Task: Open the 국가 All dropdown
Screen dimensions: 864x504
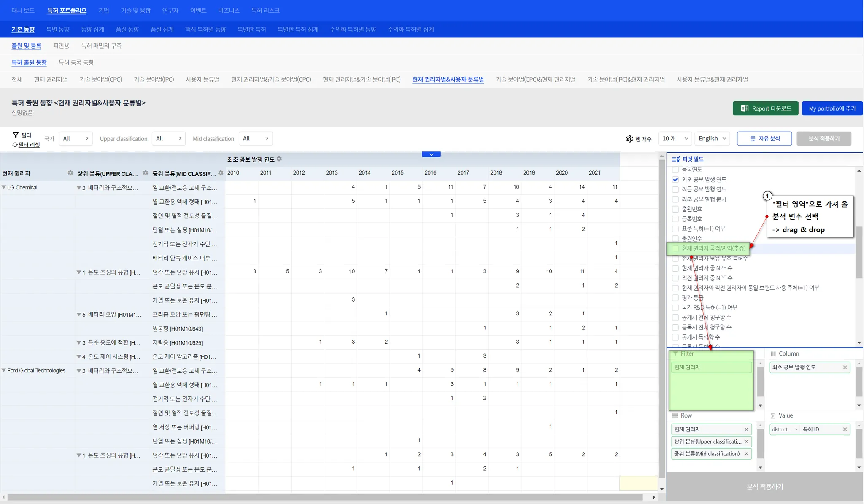Action: point(76,138)
